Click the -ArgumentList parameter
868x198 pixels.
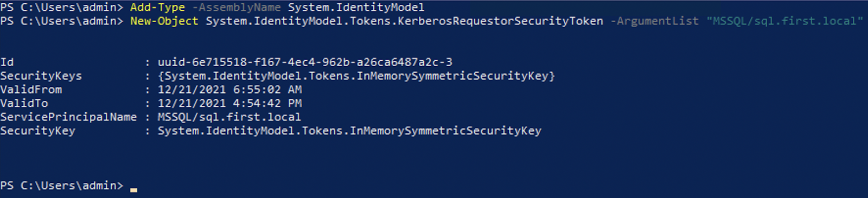(x=654, y=21)
